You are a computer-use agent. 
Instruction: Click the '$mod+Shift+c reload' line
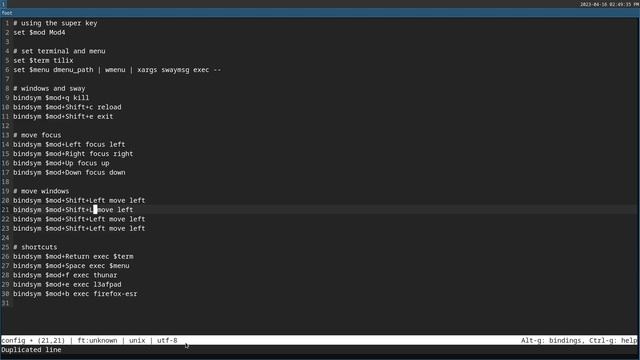click(67, 107)
